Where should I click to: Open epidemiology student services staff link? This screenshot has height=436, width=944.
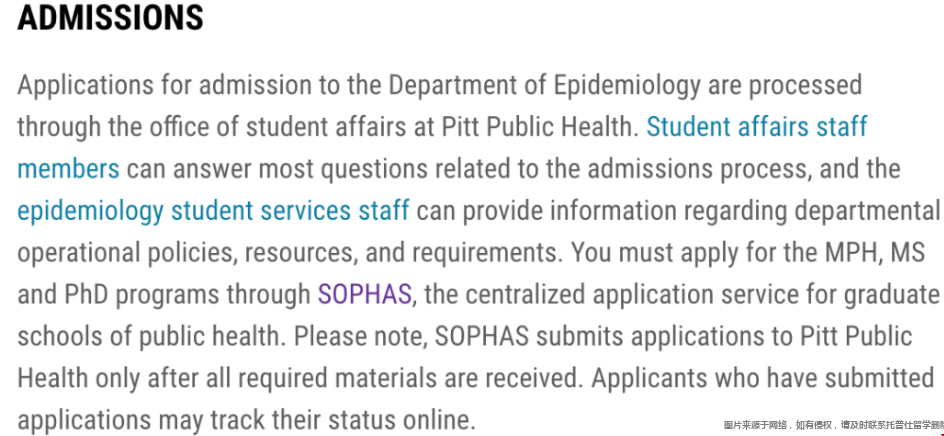(213, 212)
